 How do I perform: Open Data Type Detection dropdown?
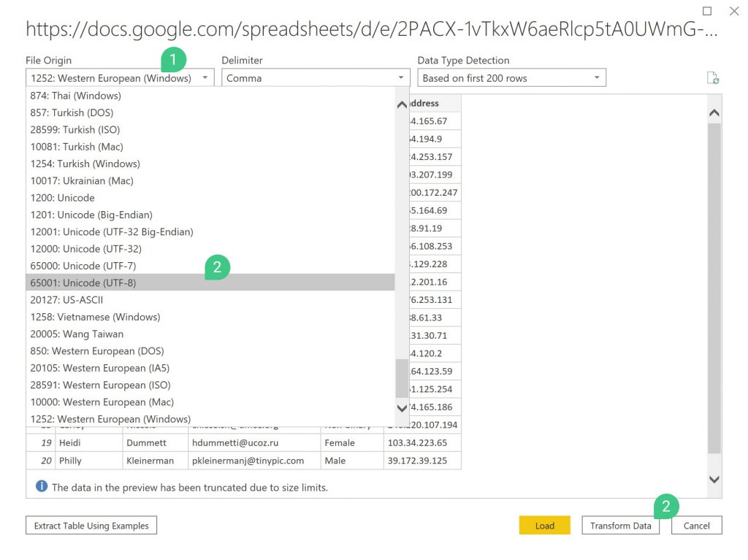click(511, 78)
